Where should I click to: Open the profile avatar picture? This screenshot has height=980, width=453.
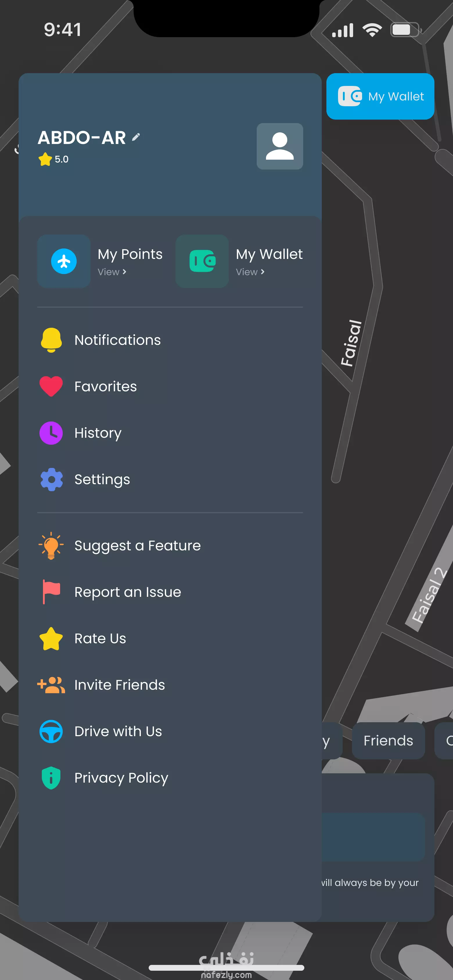280,146
